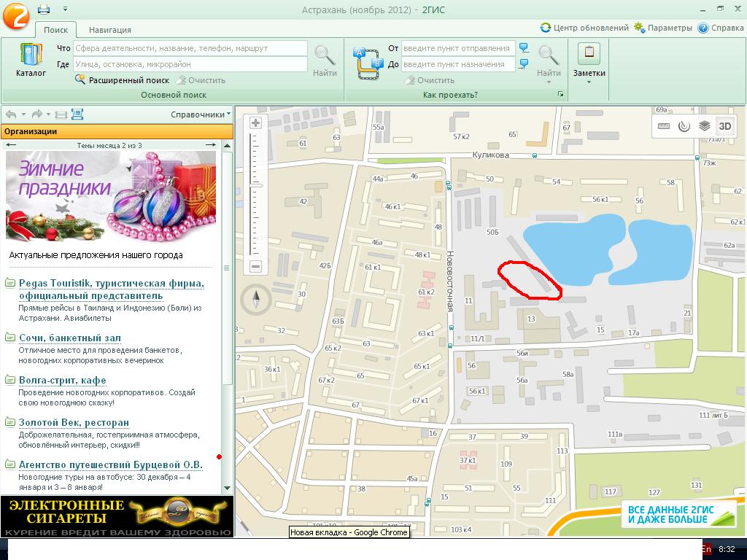Click Очистить in Как проехать group
The width and height of the screenshot is (747, 560).
point(430,80)
